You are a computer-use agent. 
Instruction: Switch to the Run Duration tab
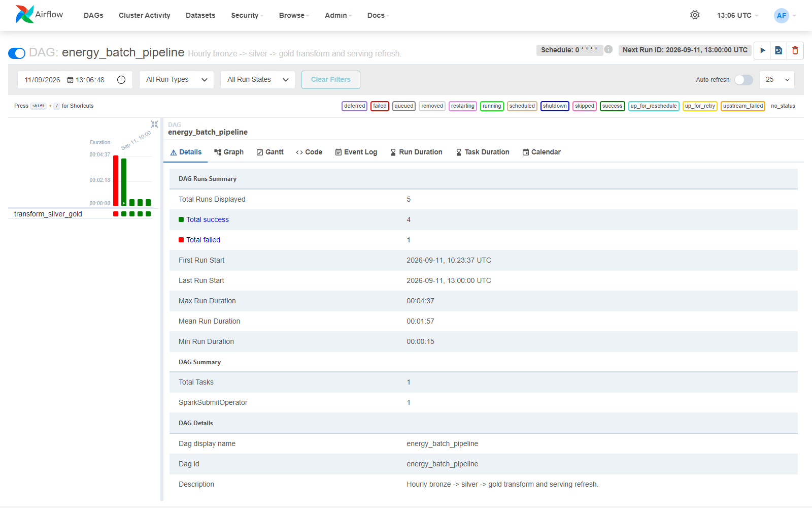(416, 152)
